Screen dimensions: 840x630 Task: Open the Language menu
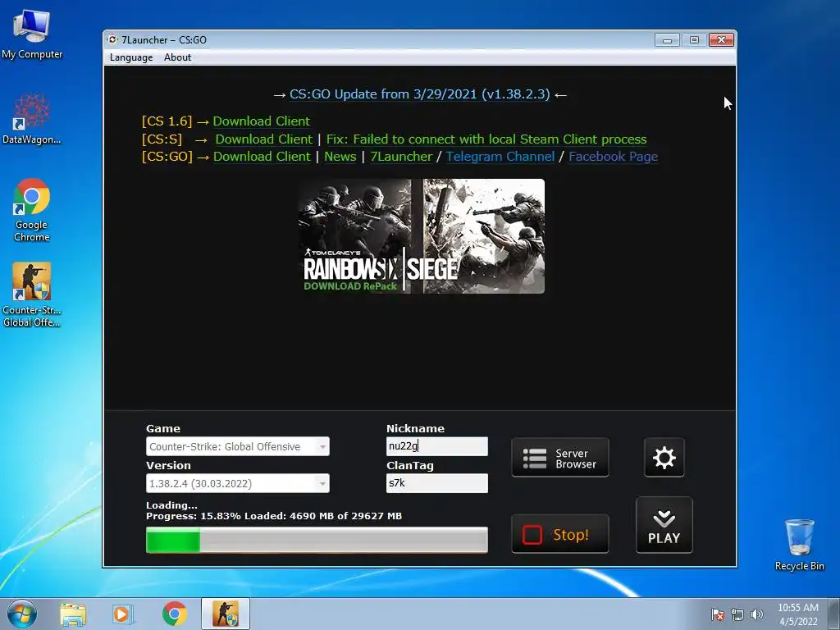[131, 57]
